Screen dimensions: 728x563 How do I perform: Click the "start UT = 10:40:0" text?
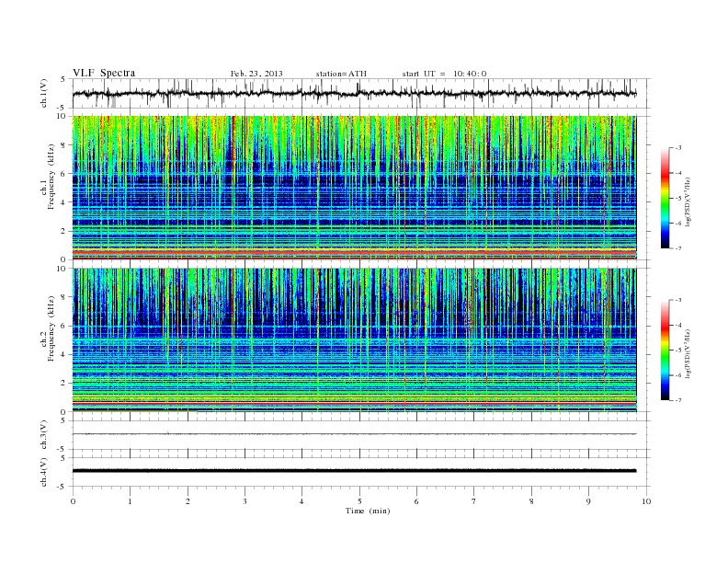[444, 74]
